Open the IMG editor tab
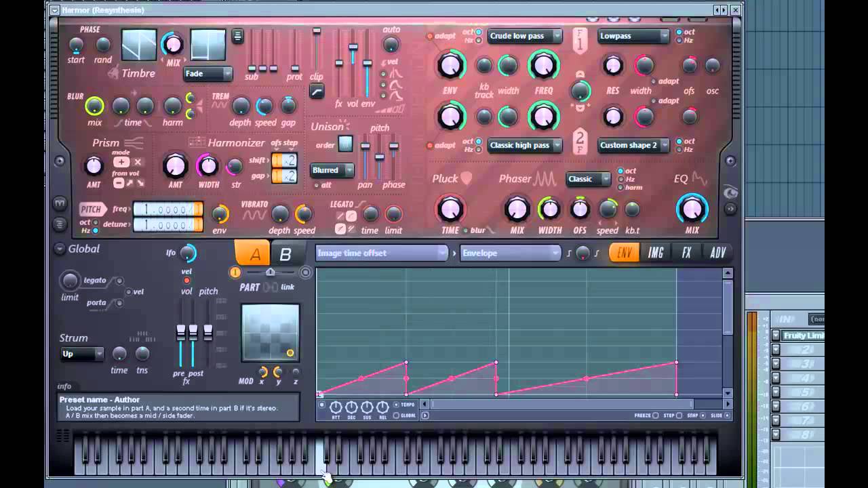Viewport: 868px width, 488px height. coord(656,253)
